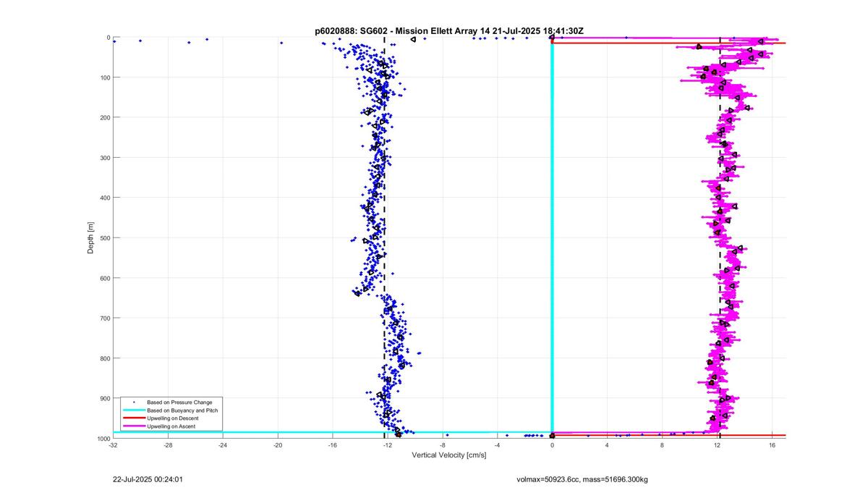Click depth axis tick label 400
This screenshot has height=493, width=868.
point(104,198)
